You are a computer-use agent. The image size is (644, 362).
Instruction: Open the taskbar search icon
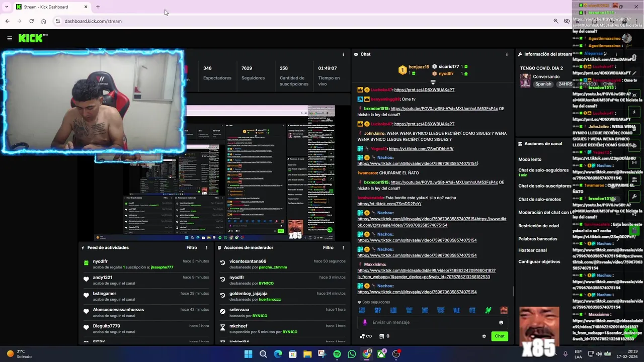[263, 354]
